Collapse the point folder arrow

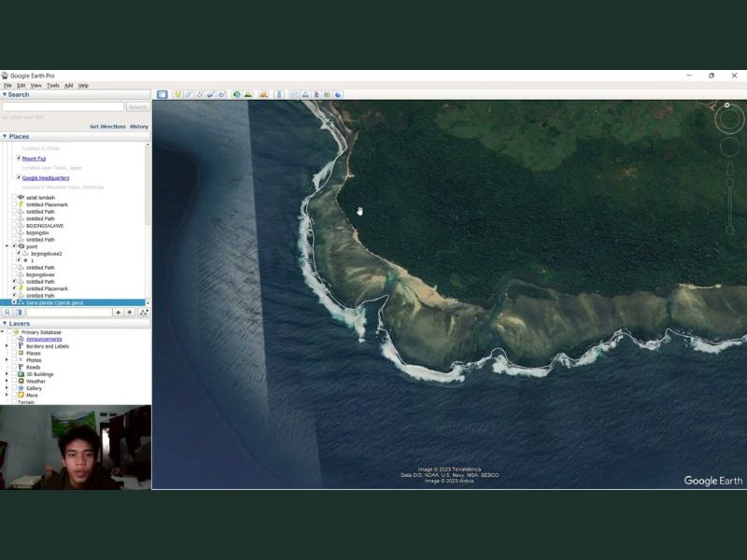[x=7, y=246]
